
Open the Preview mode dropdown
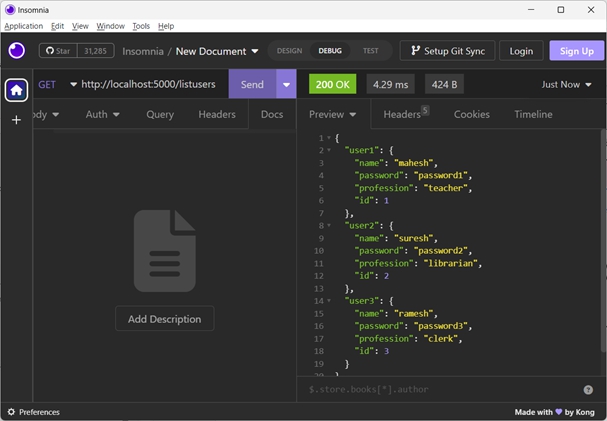333,114
